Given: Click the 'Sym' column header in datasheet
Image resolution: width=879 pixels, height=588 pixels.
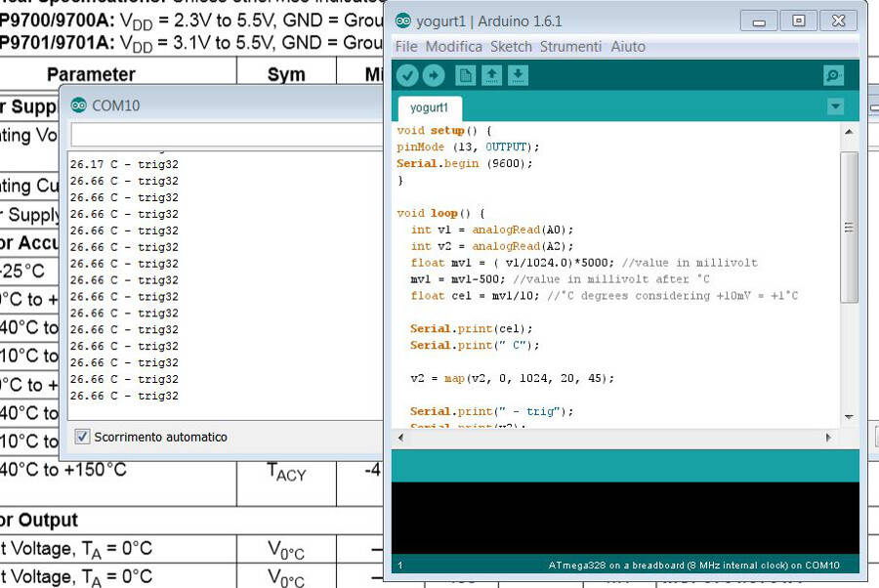Looking at the screenshot, I should (286, 74).
